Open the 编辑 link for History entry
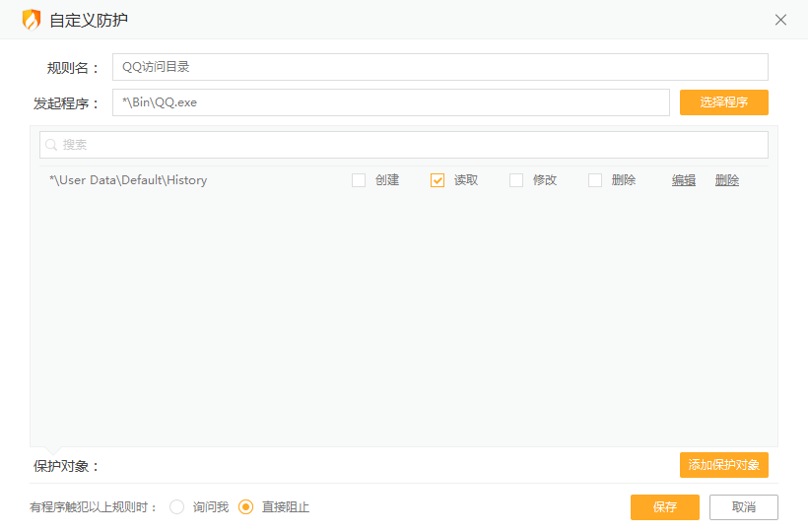Screen dimensions: 808x532 pyautogui.click(x=684, y=180)
